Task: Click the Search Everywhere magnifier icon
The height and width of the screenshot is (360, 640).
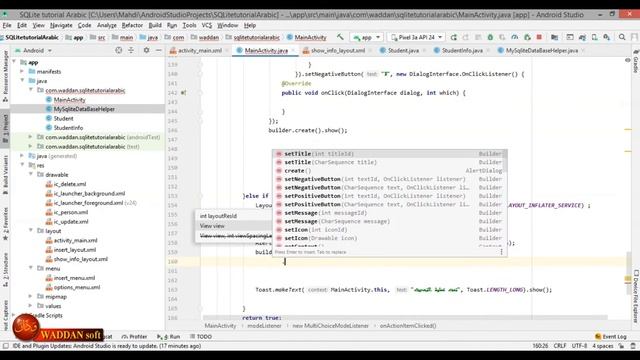Action: (x=622, y=37)
